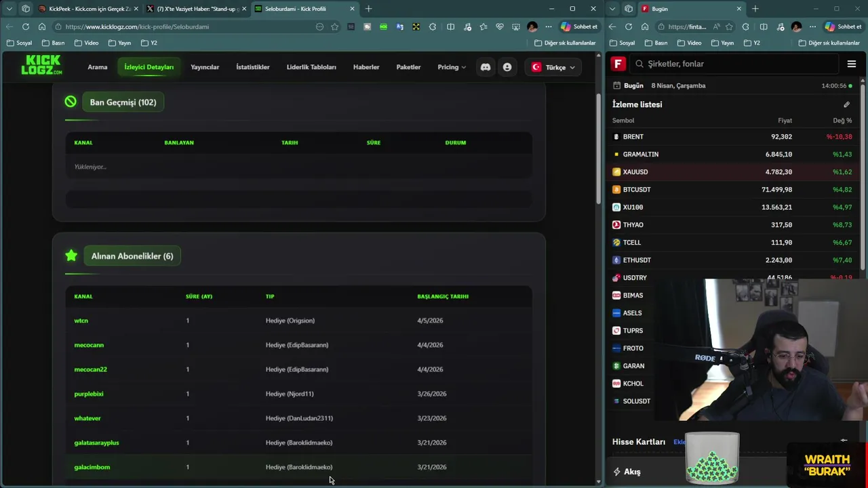This screenshot has height=488, width=868.
Task: Open the workspaces icon in the left browser tab bar
Action: [x=26, y=9]
